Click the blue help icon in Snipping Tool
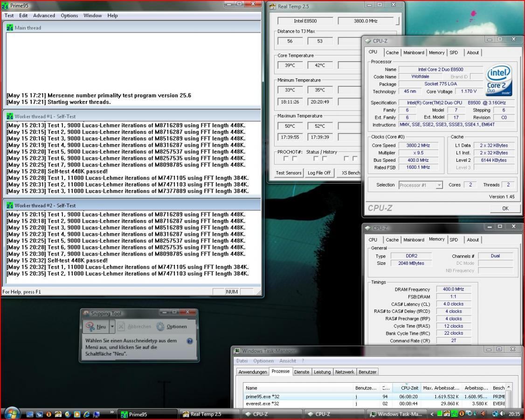 (189, 341)
